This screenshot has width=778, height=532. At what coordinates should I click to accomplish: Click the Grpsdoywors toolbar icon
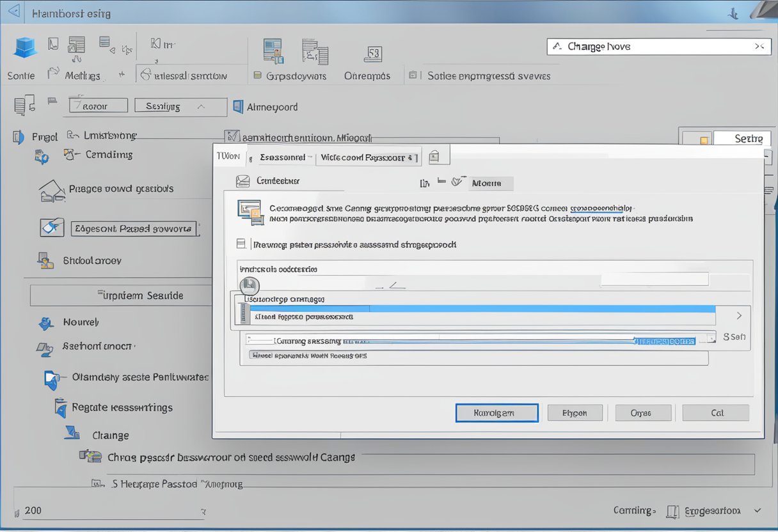point(272,50)
